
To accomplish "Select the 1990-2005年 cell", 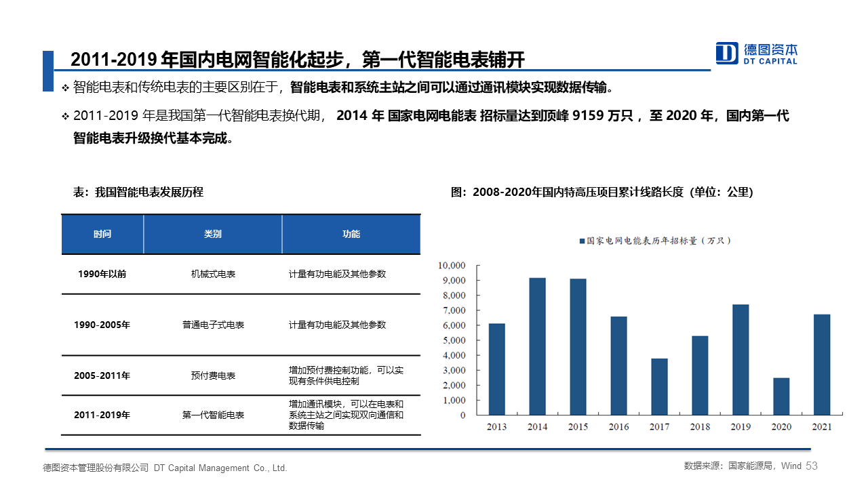I will click(x=102, y=325).
